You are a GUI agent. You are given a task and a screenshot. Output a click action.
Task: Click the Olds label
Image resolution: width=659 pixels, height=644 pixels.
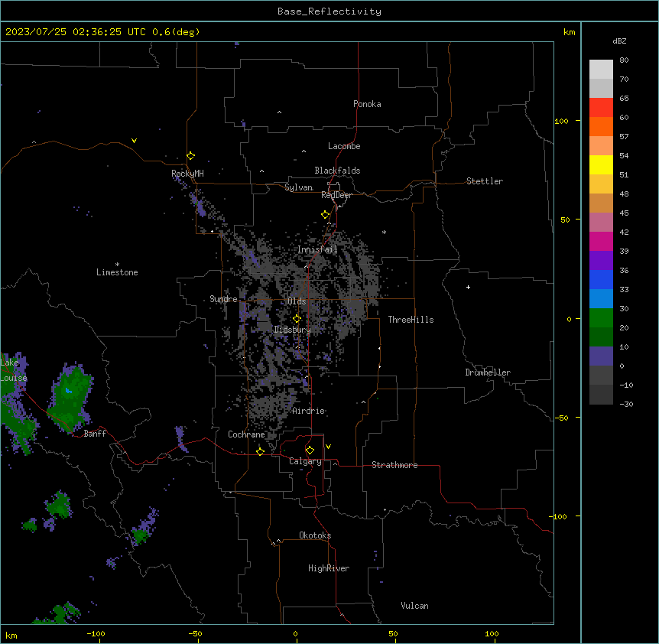coord(297,301)
